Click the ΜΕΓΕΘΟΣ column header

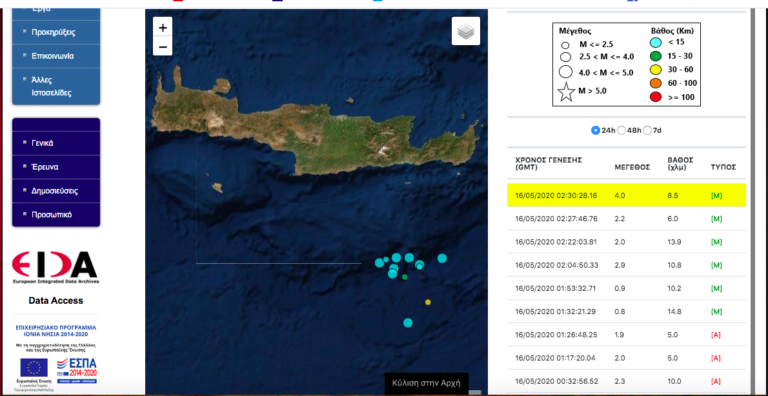point(632,167)
